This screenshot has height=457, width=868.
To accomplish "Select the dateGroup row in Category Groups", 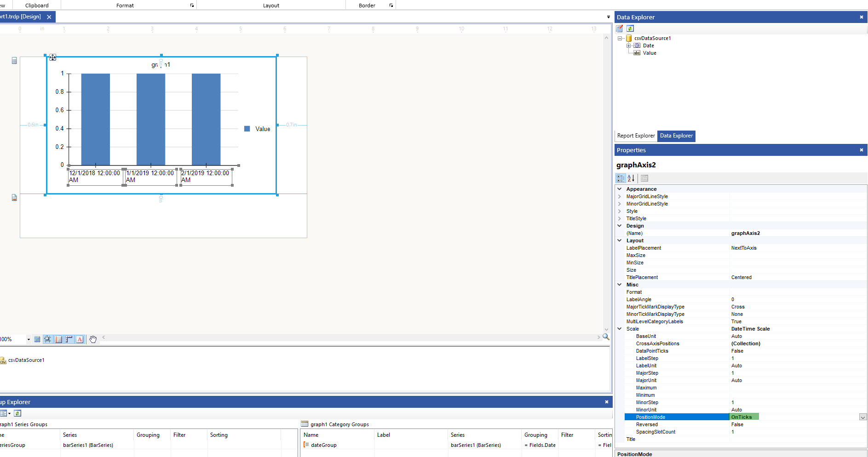I will point(456,445).
